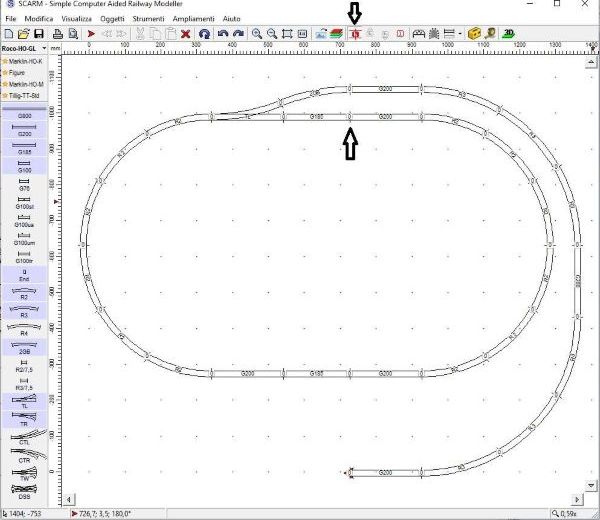Select the R2 curved track piece
The width and height of the screenshot is (600, 520).
click(24, 293)
